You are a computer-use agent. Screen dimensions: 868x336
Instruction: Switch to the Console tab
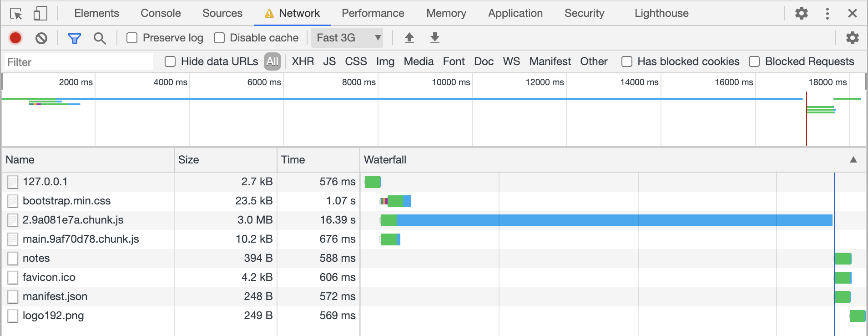[x=161, y=13]
